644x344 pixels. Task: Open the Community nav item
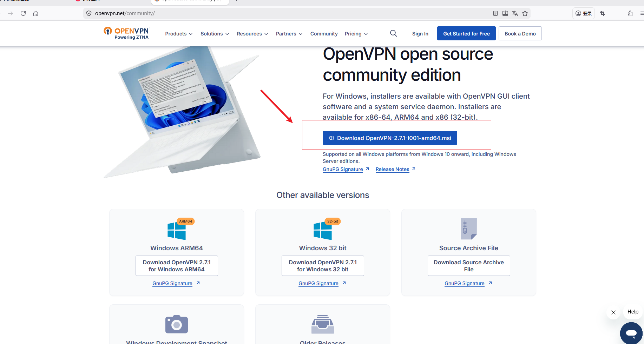[x=324, y=34]
